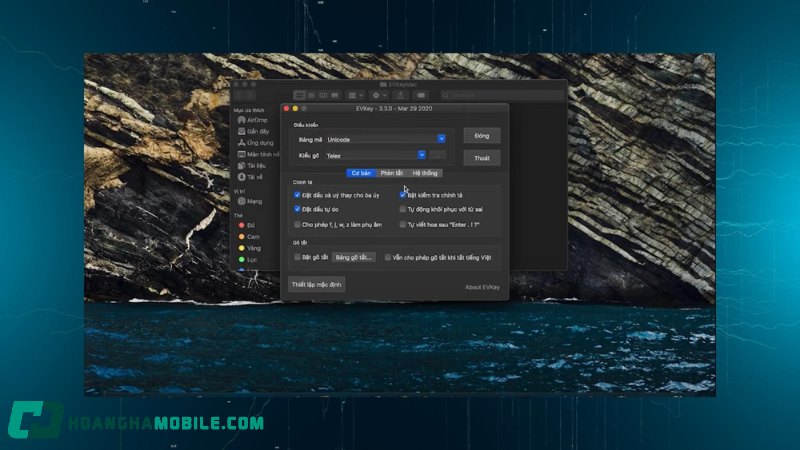Open the Bảng mã Unicode dropdown
The image size is (800, 450).
[441, 139]
